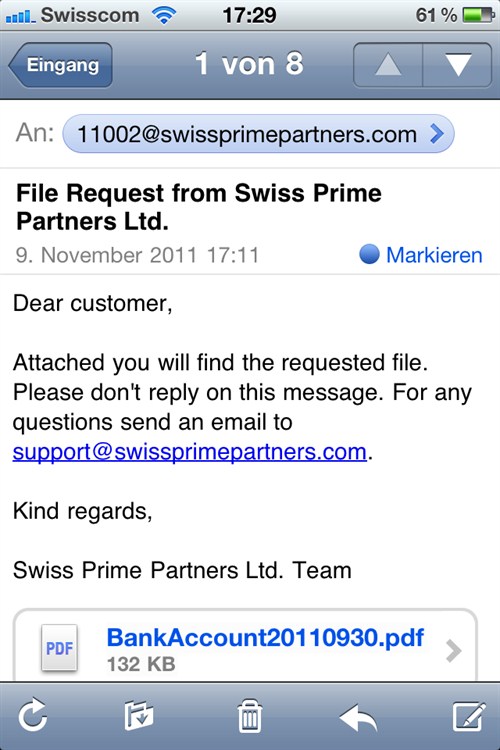Screen dimensions: 500x750
Task: Open the move-to-folder icon
Action: pos(139,716)
